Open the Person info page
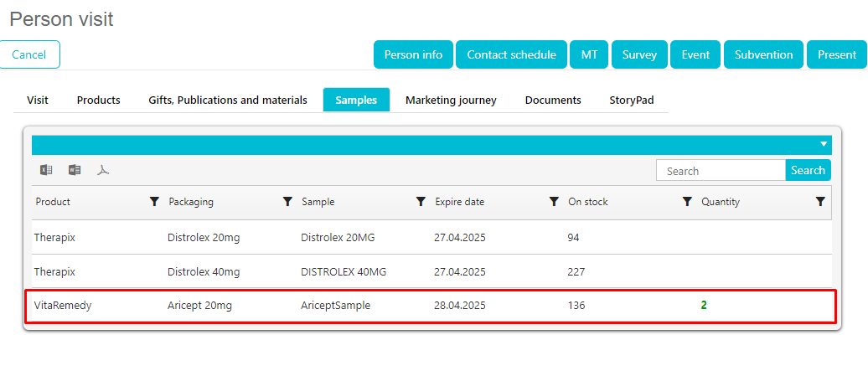The image size is (868, 371). coord(413,54)
